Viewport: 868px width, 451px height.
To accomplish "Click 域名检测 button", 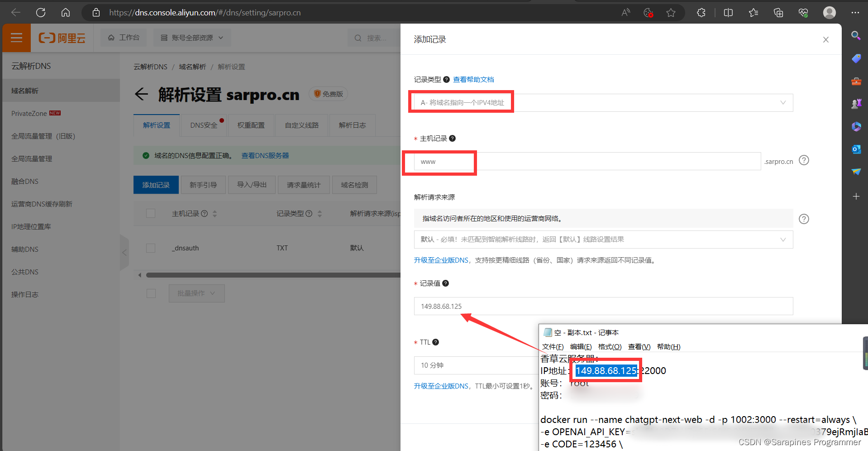I will 354,185.
